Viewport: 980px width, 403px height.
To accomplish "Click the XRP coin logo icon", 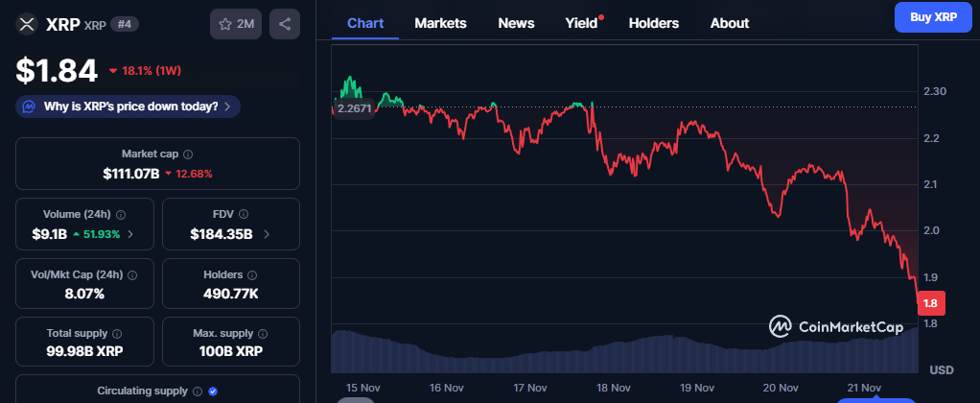I will [28, 24].
